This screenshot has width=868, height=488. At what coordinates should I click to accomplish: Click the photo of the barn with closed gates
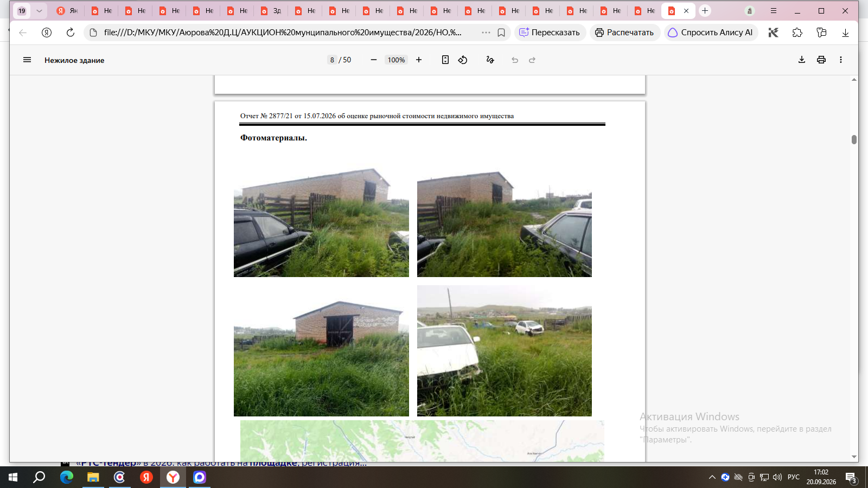321,351
